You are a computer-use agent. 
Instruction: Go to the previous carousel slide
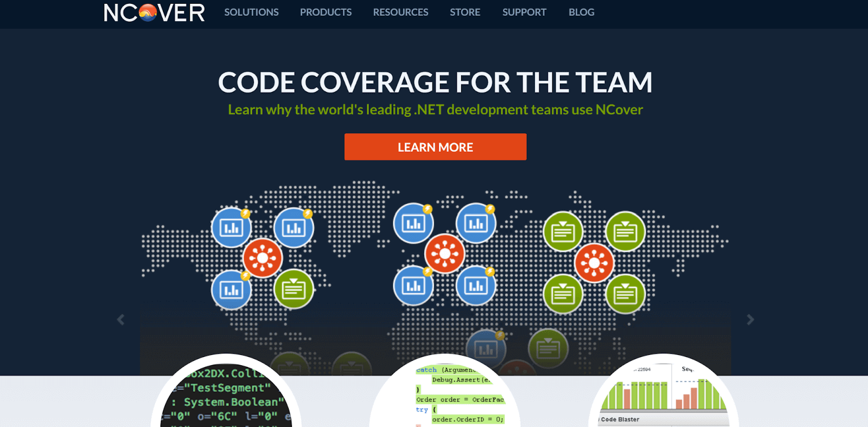pos(120,320)
